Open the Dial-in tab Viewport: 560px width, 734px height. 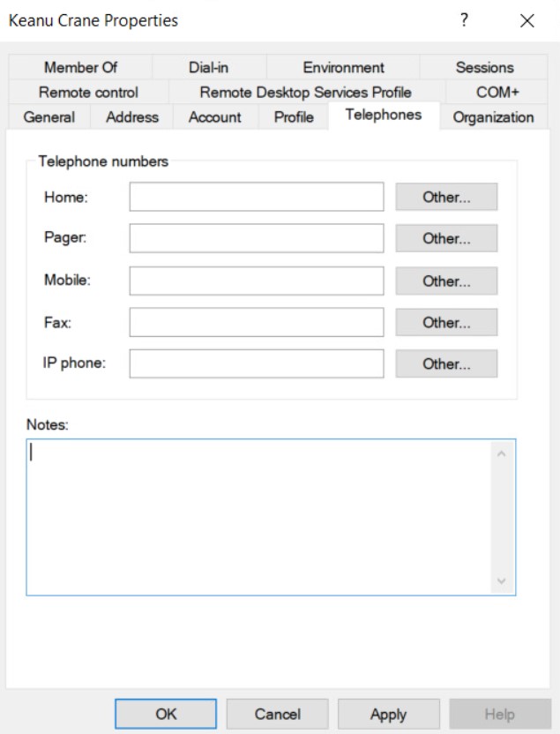coord(208,67)
